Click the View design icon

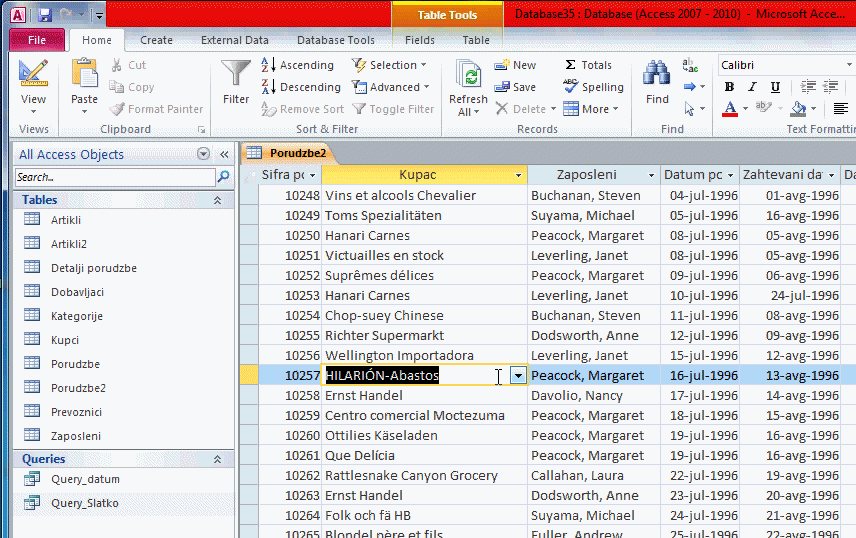coord(33,73)
